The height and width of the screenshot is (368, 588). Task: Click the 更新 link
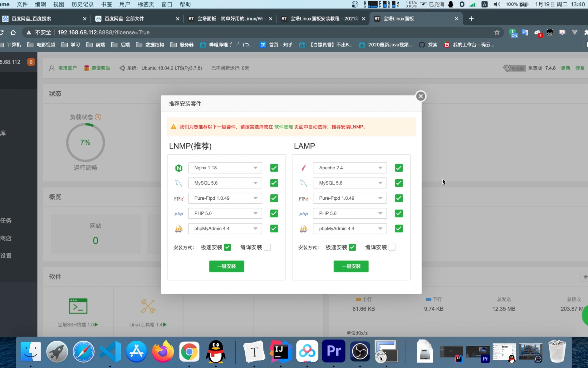point(565,68)
